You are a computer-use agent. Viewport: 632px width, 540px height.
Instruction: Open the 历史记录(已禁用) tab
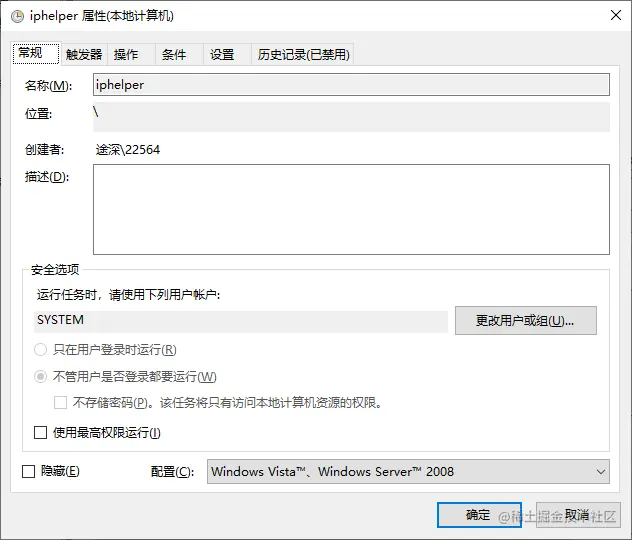pyautogui.click(x=303, y=54)
